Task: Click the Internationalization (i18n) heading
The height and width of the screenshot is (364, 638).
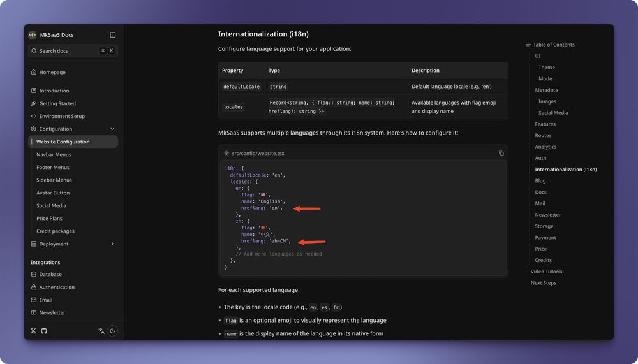Action: pos(263,34)
